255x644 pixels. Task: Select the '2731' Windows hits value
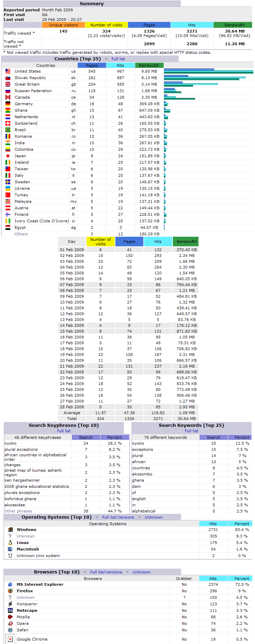coord(213,530)
